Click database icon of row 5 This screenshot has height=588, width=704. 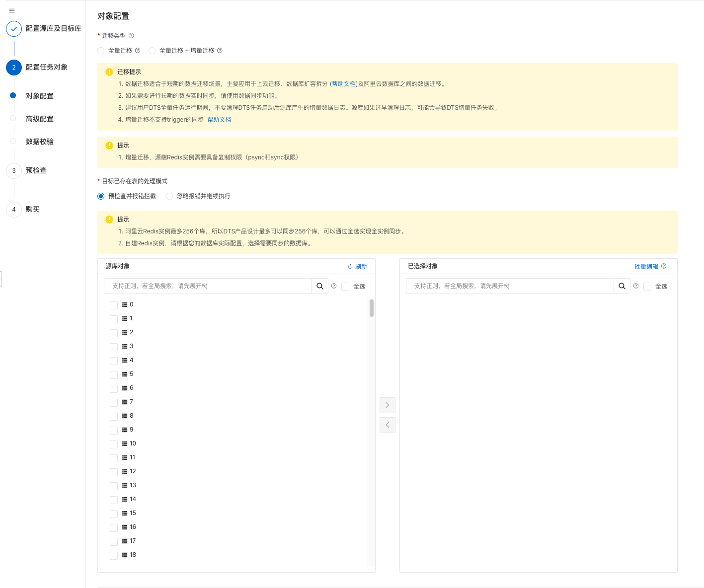point(125,374)
